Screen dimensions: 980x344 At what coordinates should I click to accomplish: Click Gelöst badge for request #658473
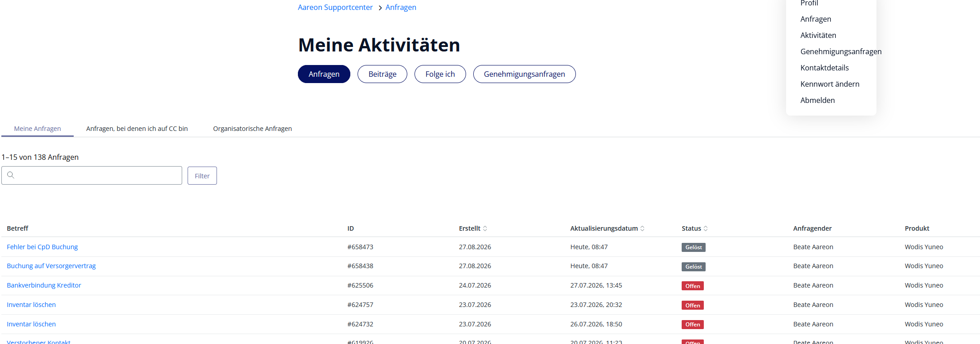[693, 247]
